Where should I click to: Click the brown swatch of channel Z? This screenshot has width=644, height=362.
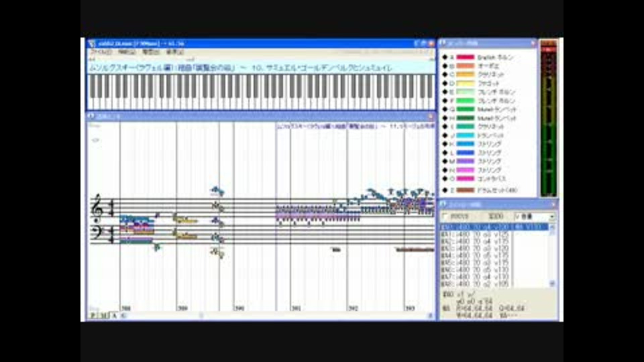coord(466,190)
